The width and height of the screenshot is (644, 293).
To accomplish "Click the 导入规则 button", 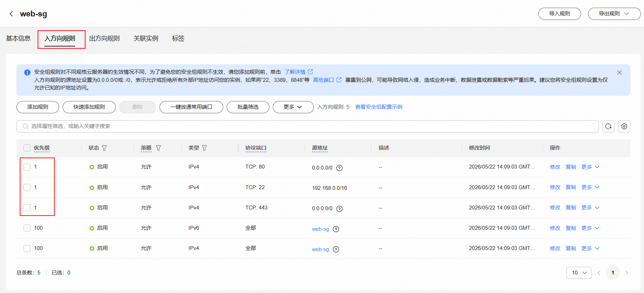I will click(559, 14).
